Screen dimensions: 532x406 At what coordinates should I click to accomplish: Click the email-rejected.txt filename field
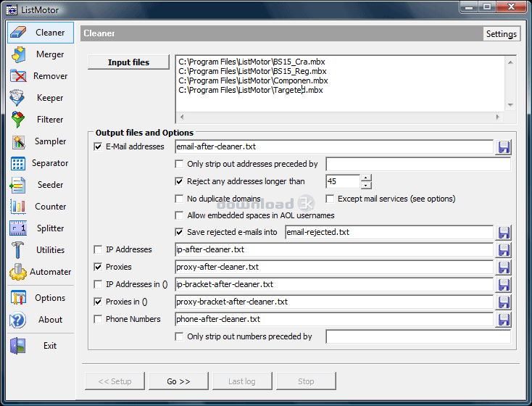point(388,233)
